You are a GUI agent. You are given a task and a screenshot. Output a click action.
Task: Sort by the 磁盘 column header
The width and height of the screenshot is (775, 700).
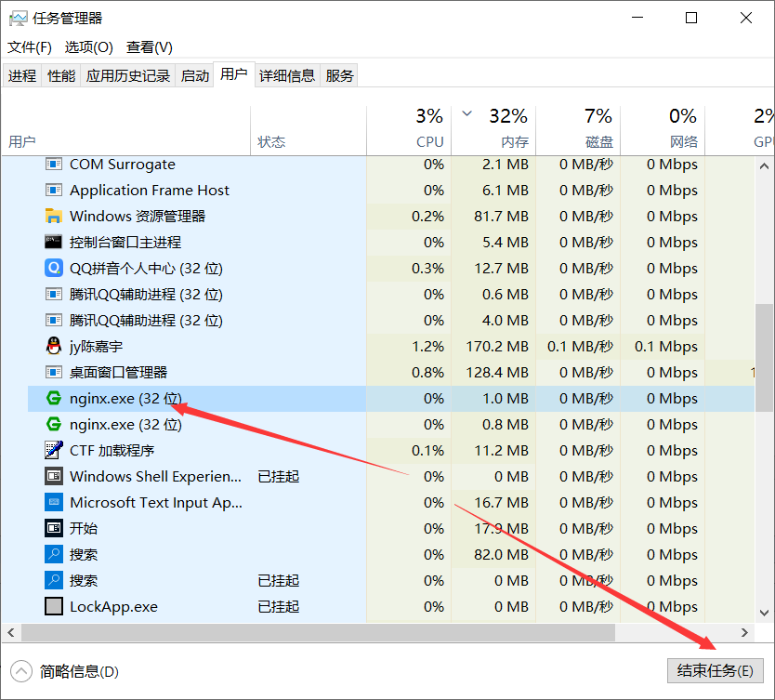click(578, 129)
